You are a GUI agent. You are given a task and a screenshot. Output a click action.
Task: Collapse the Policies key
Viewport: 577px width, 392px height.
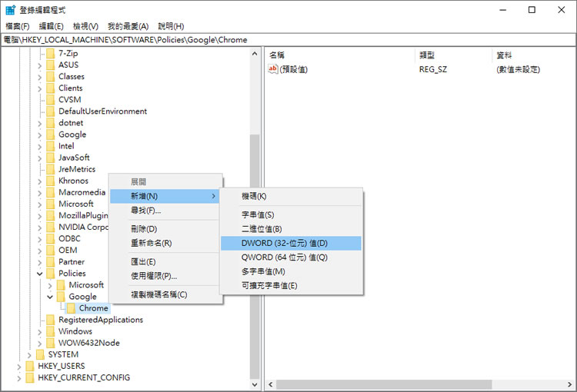click(40, 274)
